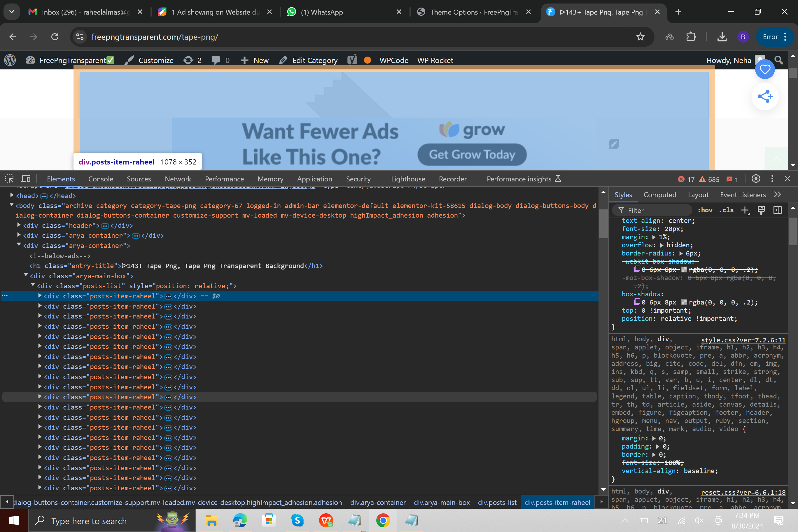Activate the inspect element picker icon

pyautogui.click(x=9, y=179)
